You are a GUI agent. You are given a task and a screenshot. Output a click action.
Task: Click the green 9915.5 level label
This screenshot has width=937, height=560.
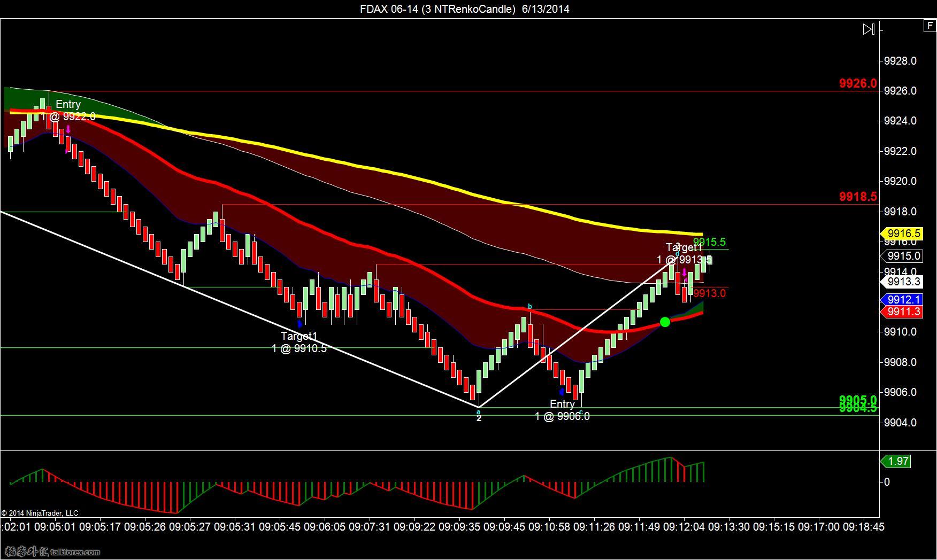(x=709, y=243)
